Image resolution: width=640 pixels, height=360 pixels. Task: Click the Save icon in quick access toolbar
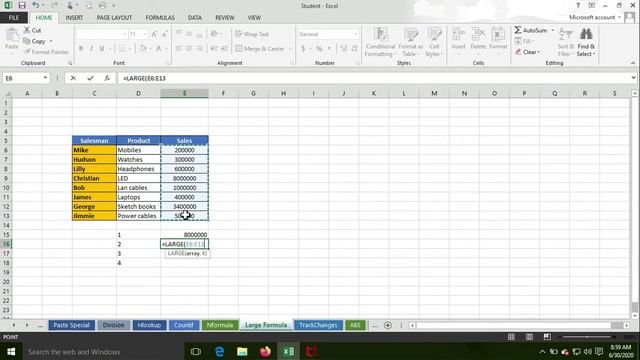pyautogui.click(x=22, y=5)
